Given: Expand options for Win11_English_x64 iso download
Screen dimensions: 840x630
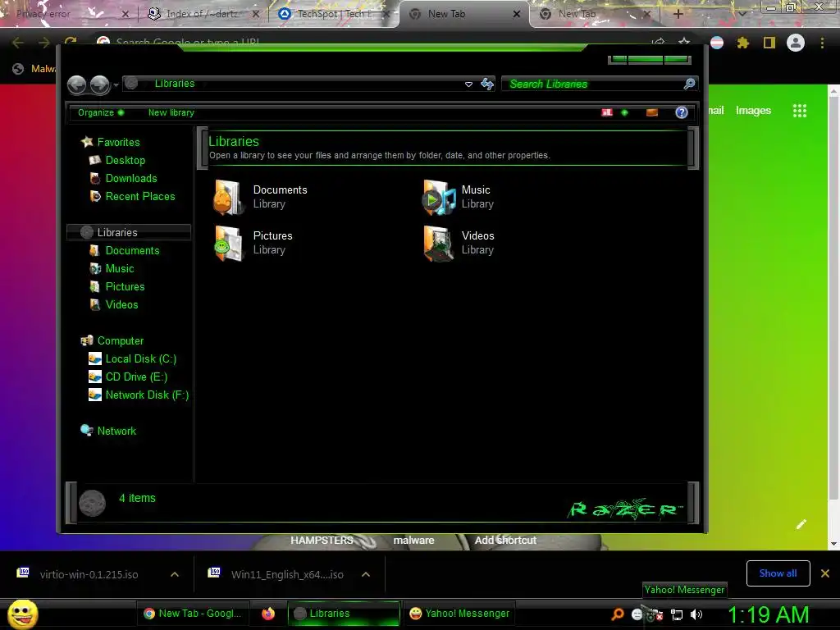Looking at the screenshot, I should pos(366,574).
